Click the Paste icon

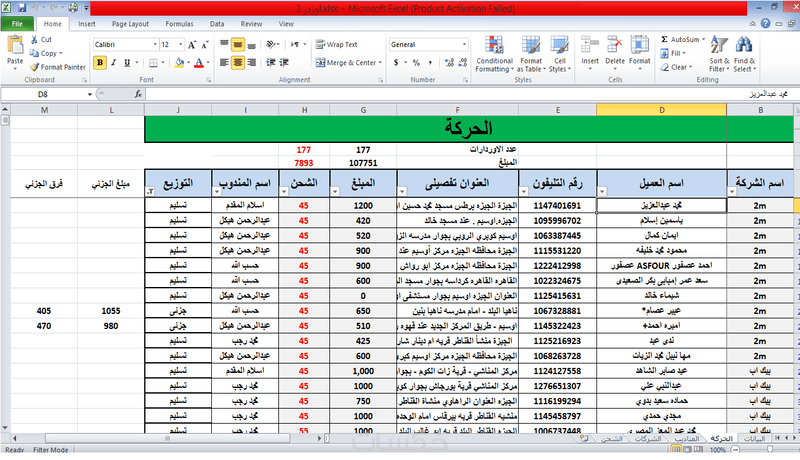point(15,45)
